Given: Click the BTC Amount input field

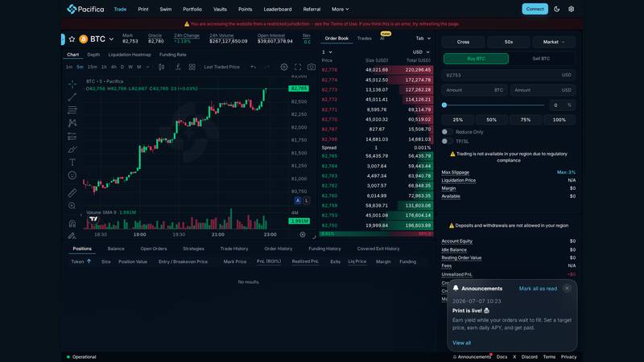Looking at the screenshot, I should [x=475, y=90].
